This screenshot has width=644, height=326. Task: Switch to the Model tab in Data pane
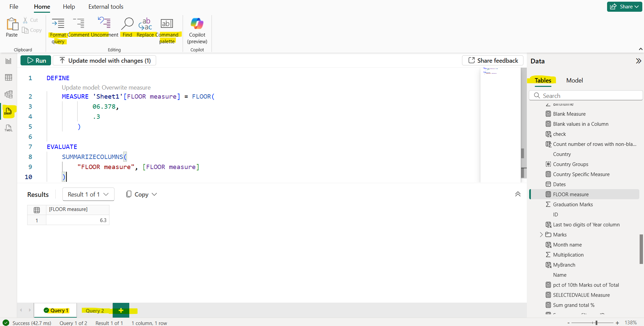click(574, 80)
